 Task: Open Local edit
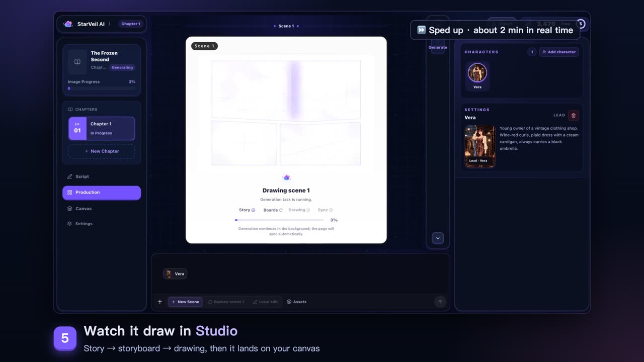[x=265, y=302]
